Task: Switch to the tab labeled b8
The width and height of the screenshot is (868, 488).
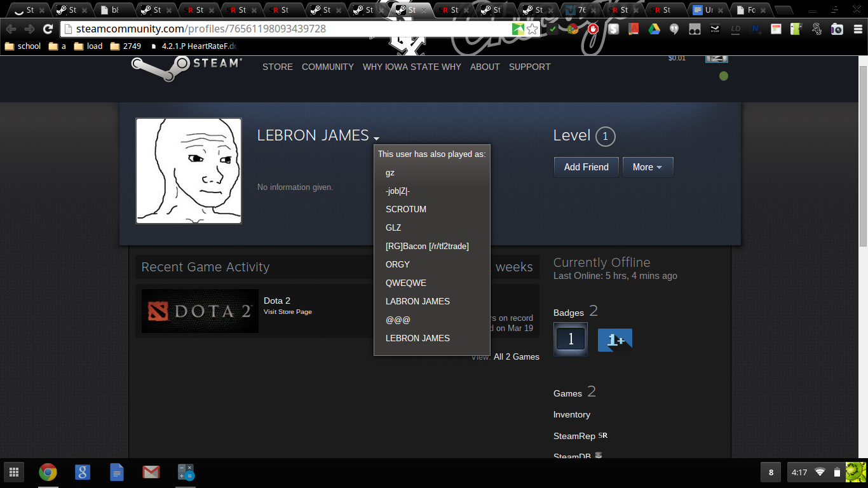Action: pyautogui.click(x=113, y=10)
